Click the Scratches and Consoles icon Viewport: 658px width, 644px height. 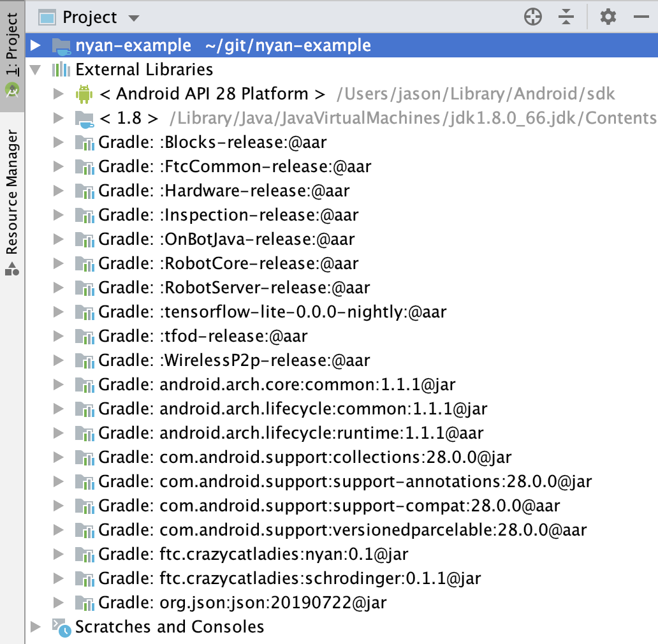pos(61,627)
